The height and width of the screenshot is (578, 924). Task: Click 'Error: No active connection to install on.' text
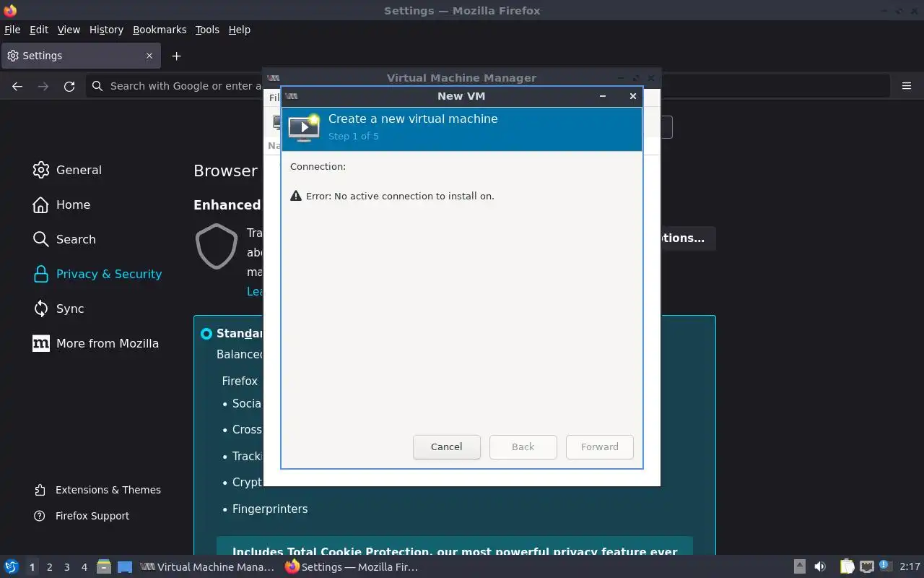400,196
